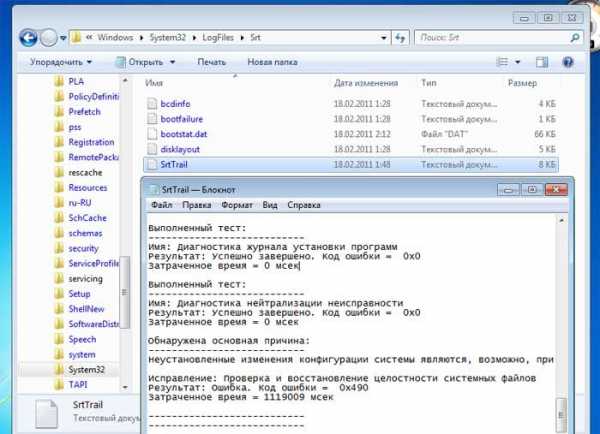Click the search Srt input field

[491, 38]
